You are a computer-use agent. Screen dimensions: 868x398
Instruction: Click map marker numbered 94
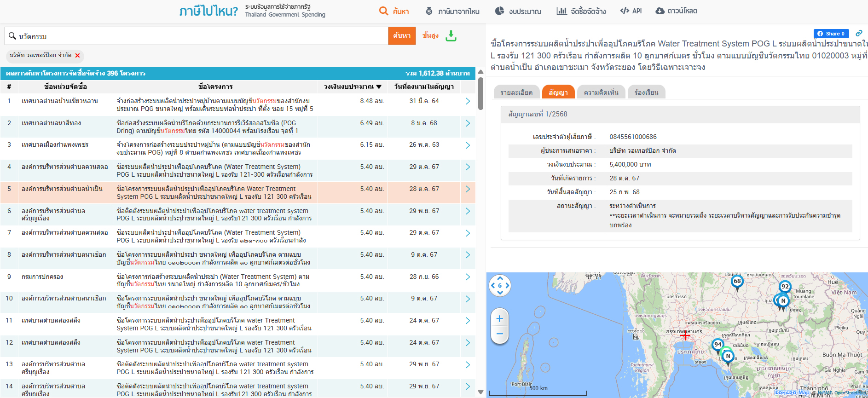718,345
